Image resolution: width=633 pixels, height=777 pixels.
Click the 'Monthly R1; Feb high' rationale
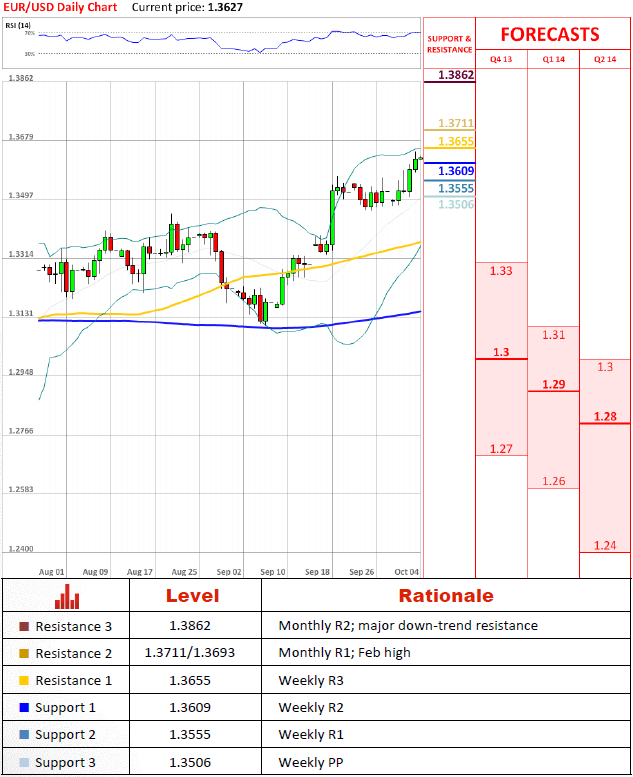[x=345, y=653]
